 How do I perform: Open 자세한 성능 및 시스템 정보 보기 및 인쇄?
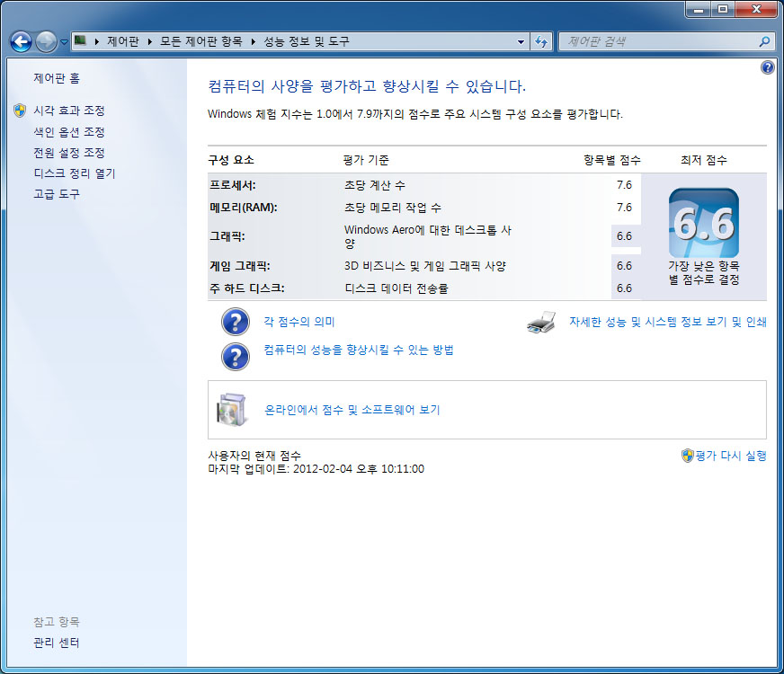tap(667, 322)
